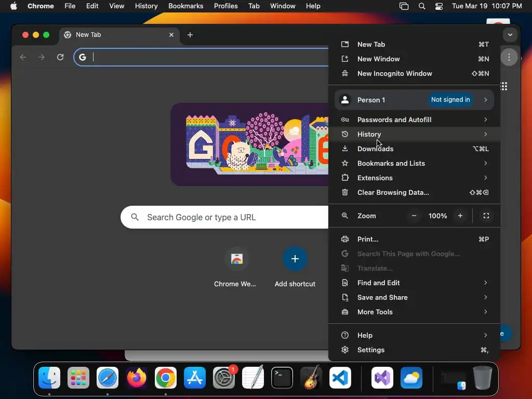
Task: Increase zoom with plus button
Action: tap(460, 216)
